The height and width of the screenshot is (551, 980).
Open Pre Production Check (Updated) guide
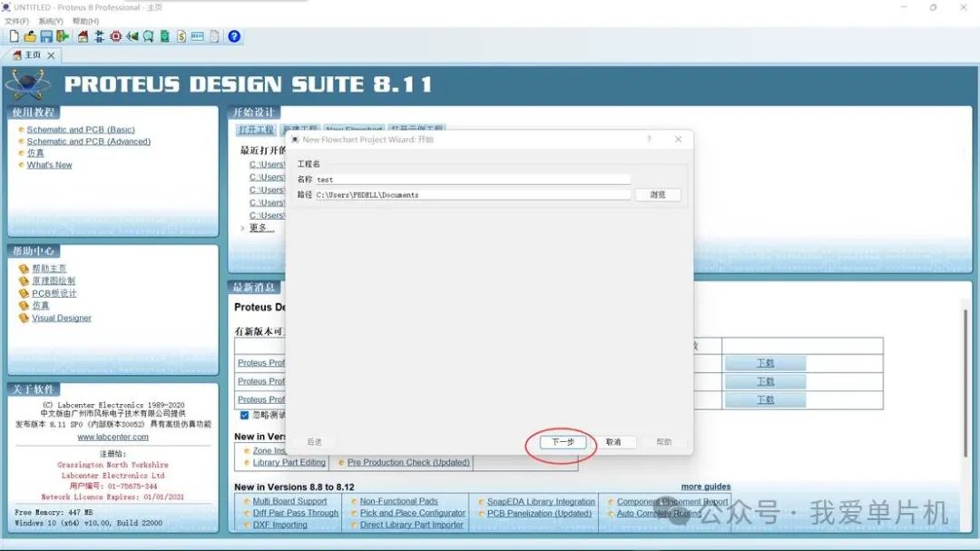408,463
